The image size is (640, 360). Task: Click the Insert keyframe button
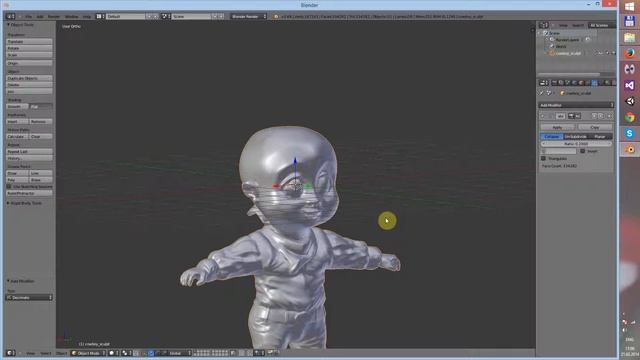coord(17,121)
